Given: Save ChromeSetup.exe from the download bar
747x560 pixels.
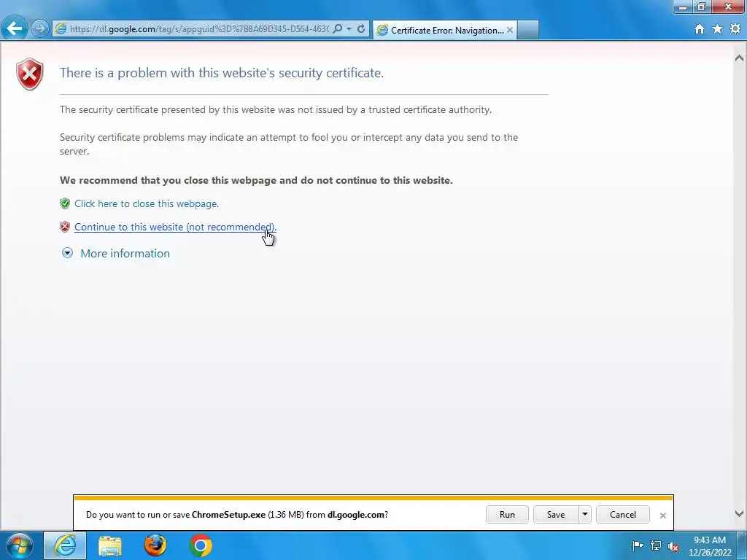Looking at the screenshot, I should [x=555, y=515].
